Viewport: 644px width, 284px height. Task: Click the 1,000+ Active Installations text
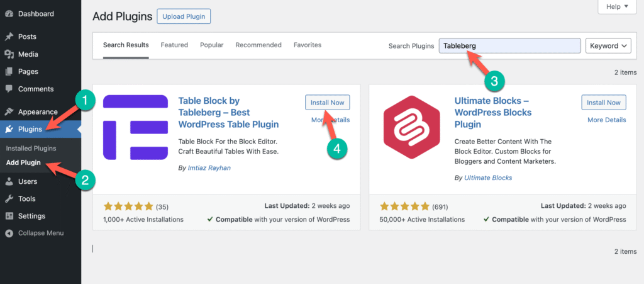pos(143,220)
